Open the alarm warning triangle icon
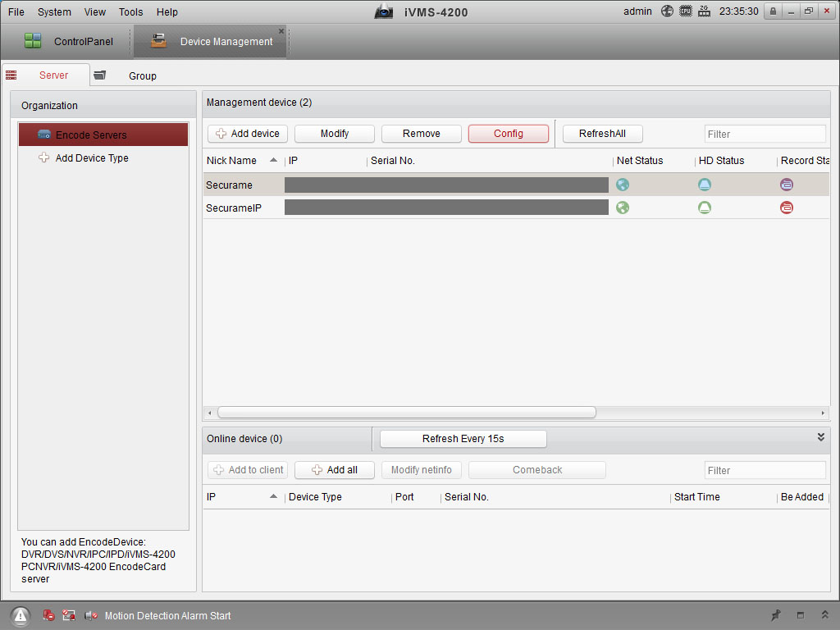 coord(21,616)
